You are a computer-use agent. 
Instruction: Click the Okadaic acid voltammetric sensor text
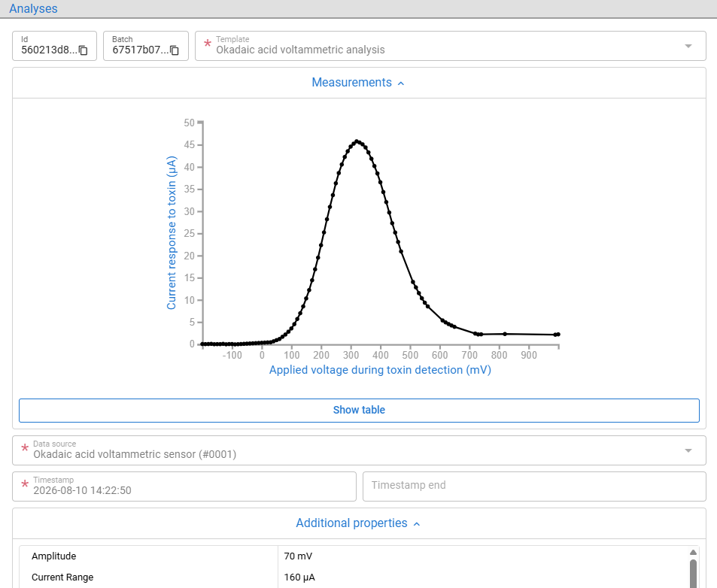click(x=135, y=454)
